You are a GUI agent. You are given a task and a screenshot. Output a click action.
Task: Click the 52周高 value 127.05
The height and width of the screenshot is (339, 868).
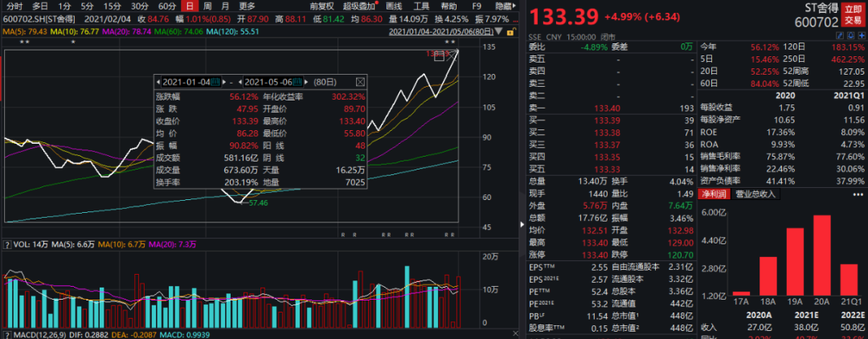[850, 71]
